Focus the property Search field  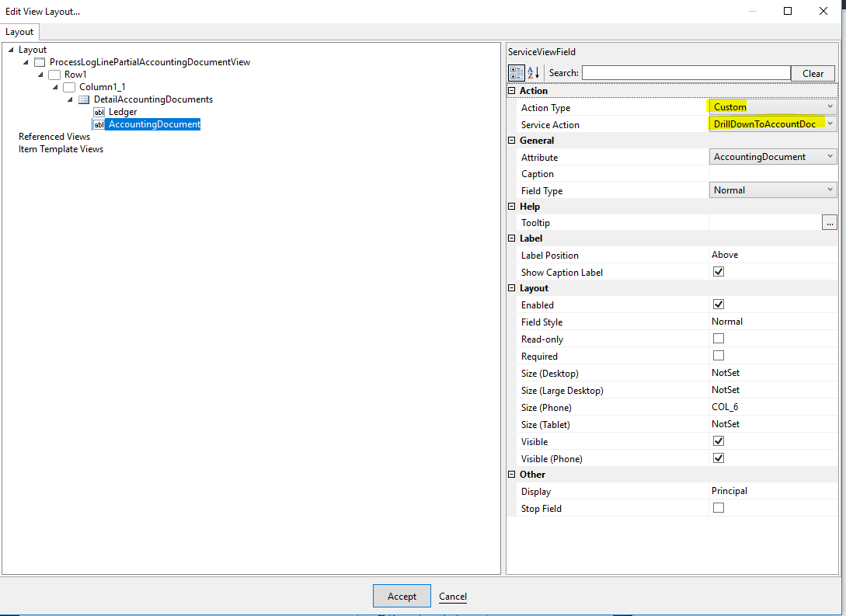point(686,73)
